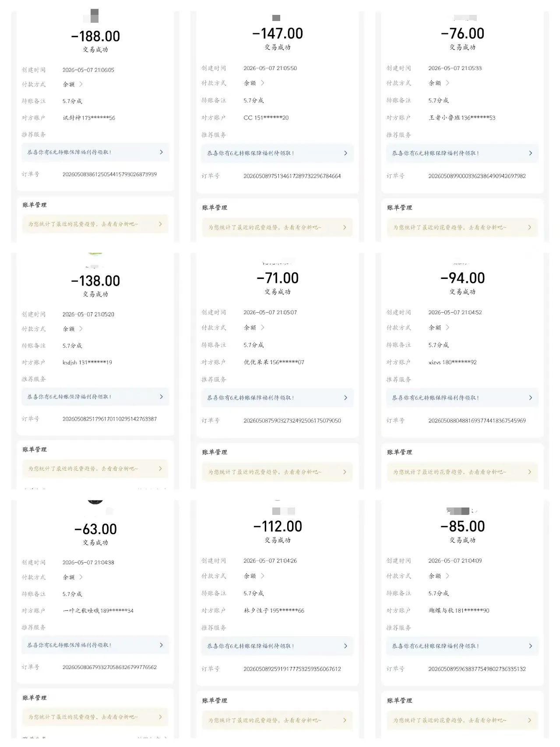Open the 花费趋势 analysis banner in the -147.00 receipt
The height and width of the screenshot is (747, 560).
pyautogui.click(x=277, y=228)
